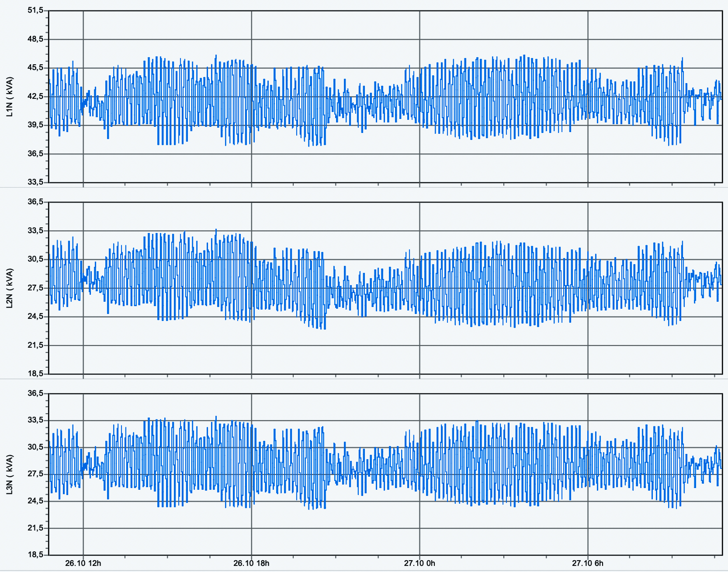The height and width of the screenshot is (572, 728).
Task: Select the 30,5 tick on L2N axis
Action: coord(35,259)
